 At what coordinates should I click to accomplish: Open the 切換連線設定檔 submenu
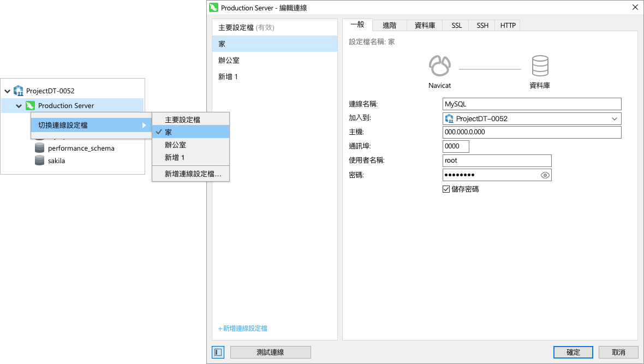click(92, 125)
